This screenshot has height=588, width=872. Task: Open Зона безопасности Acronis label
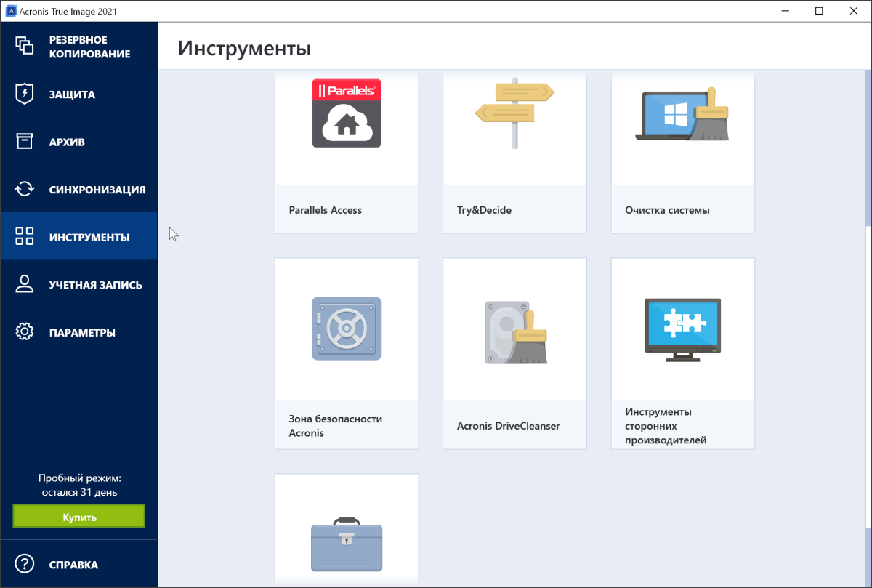335,426
